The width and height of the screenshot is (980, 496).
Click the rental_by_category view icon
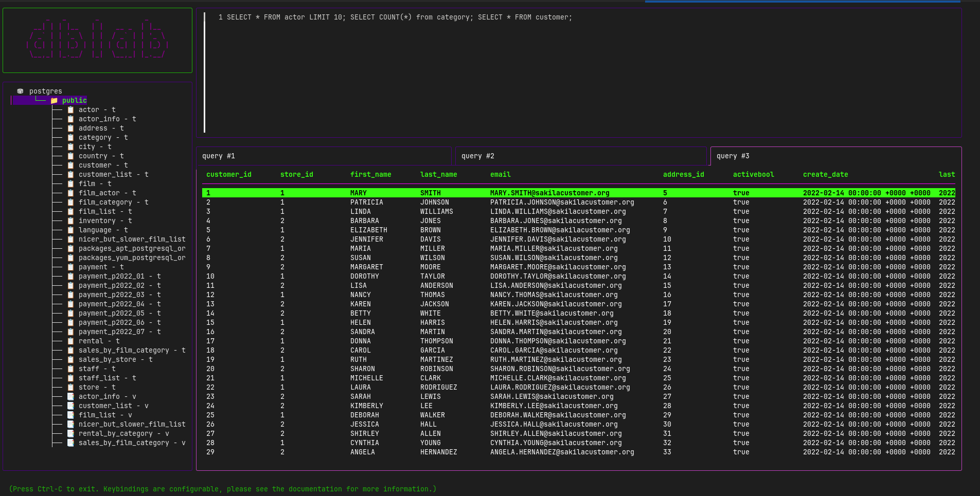70,433
